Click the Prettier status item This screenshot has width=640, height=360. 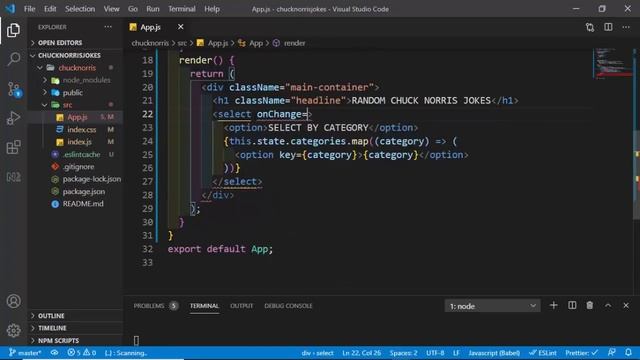pyautogui.click(x=581, y=353)
